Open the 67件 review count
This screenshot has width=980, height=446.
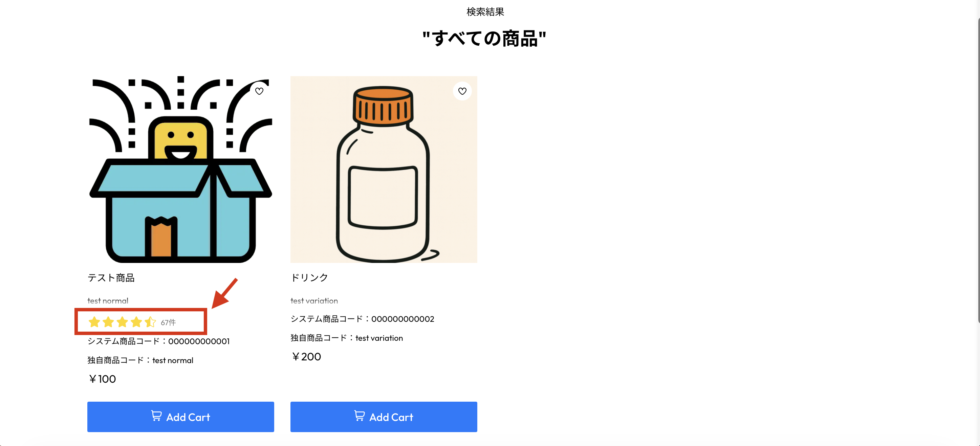tap(168, 323)
